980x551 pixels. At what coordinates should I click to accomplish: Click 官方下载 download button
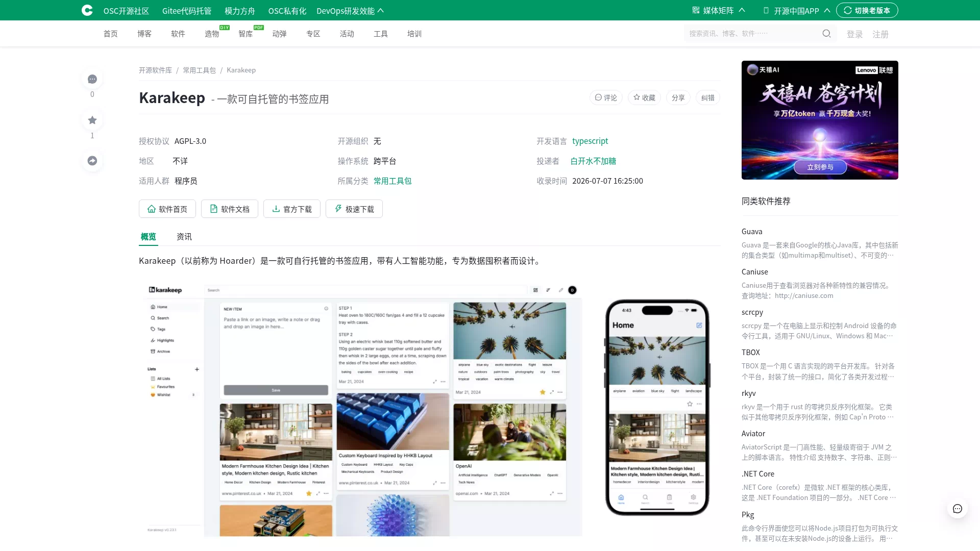[292, 209]
